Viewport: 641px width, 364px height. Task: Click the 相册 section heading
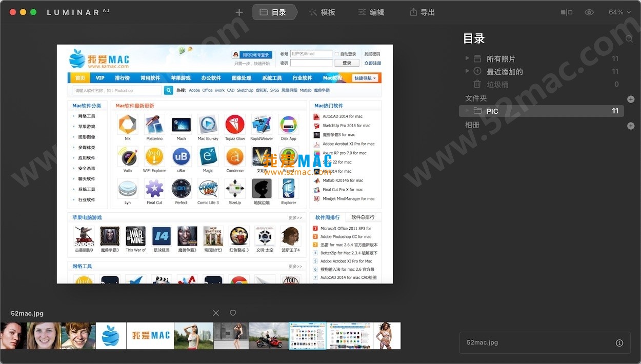click(472, 125)
